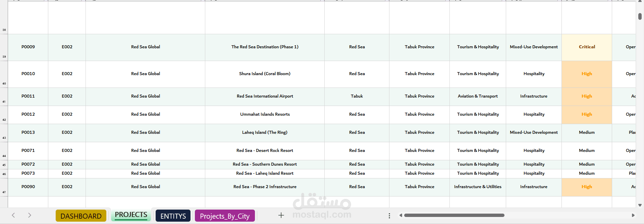This screenshot has height=224, width=644.
Task: Select row header 45
Action: pos(4,165)
